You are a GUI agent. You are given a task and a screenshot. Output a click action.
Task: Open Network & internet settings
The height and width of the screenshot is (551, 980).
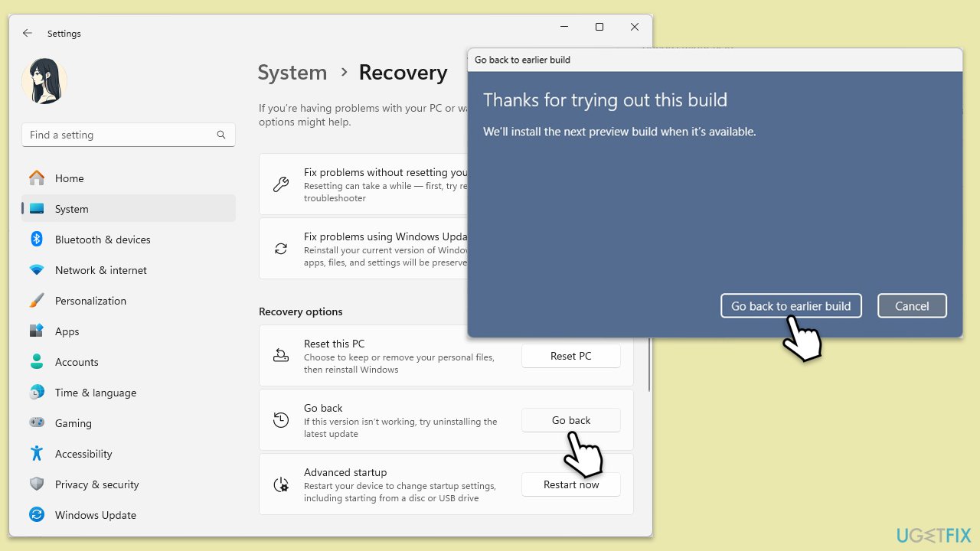(101, 270)
